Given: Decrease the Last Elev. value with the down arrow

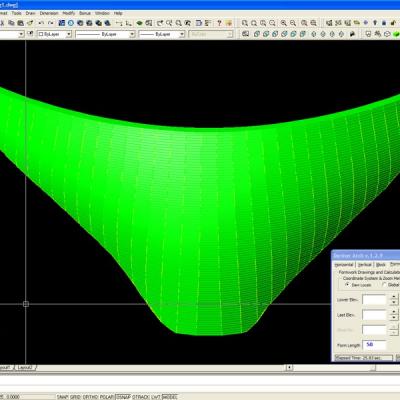Looking at the screenshot, I should pyautogui.click(x=394, y=317).
